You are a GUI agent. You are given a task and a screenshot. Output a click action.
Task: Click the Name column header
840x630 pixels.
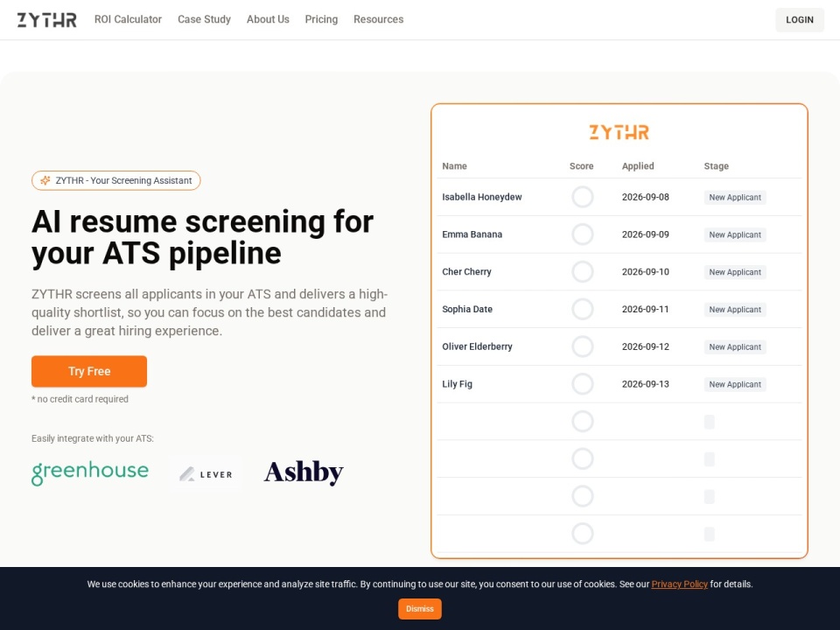tap(454, 166)
